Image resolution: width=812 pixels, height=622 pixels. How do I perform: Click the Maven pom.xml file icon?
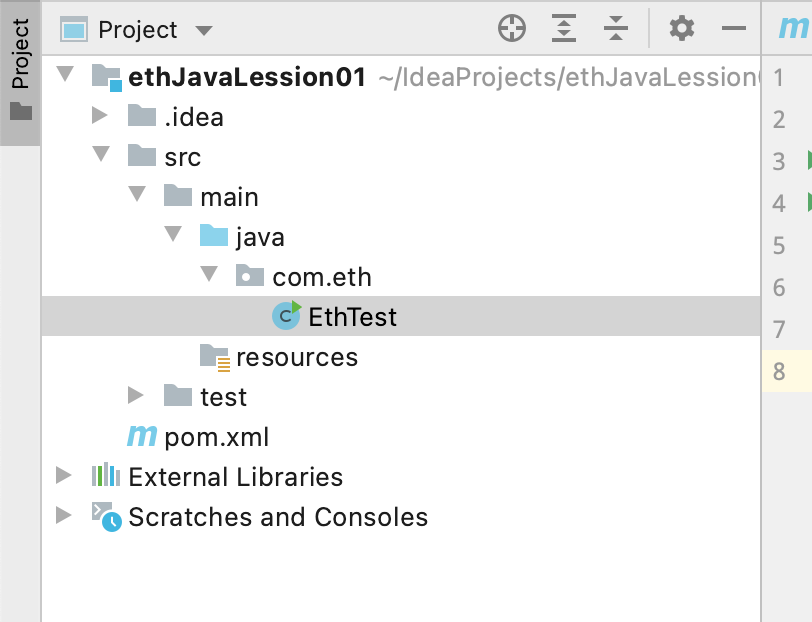pos(142,436)
